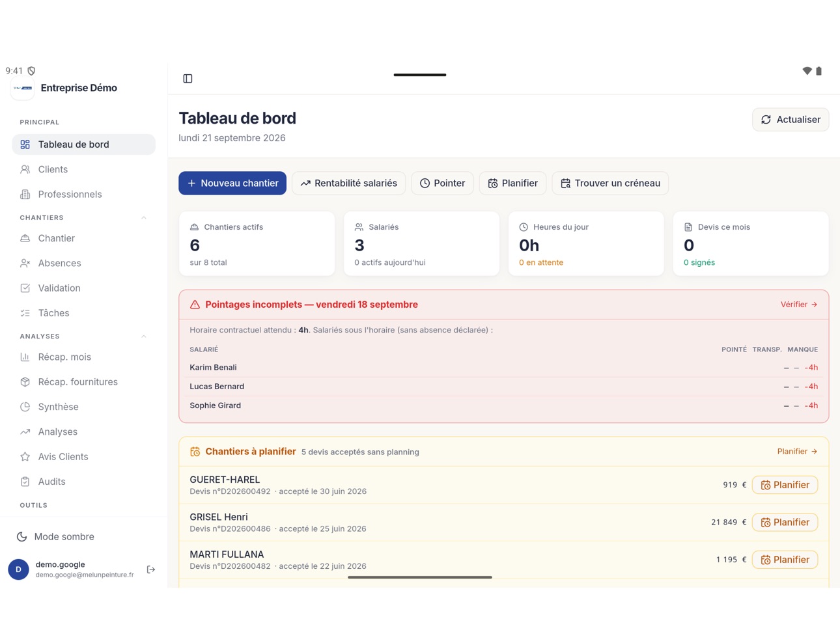Click the warning icon in Pointages incomplets
This screenshot has height=630, width=840.
pyautogui.click(x=195, y=305)
